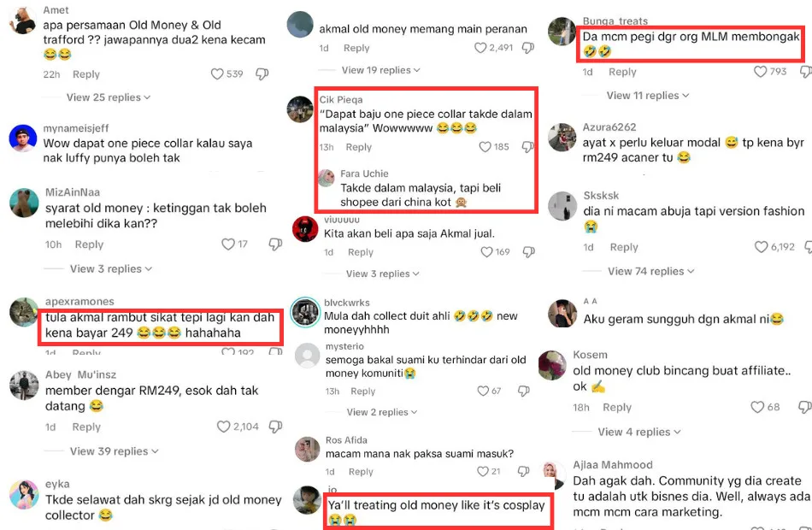Viewport: 812px width, 530px height.
Task: Like Amet's comment with 539 likes
Action: coord(217,74)
